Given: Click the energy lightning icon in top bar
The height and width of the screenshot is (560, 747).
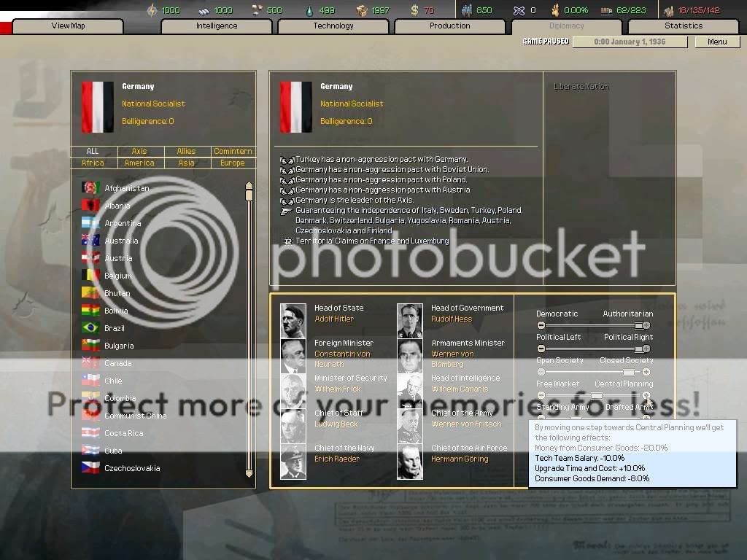Looking at the screenshot, I should 152,10.
